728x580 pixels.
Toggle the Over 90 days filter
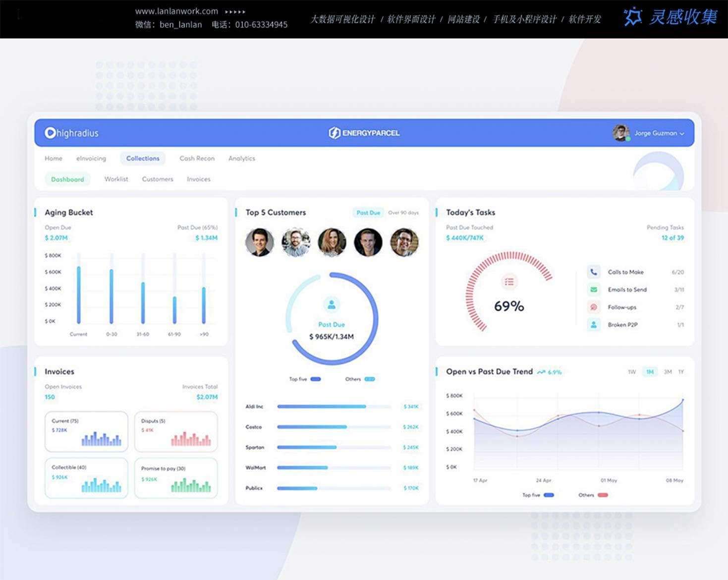[x=403, y=213]
